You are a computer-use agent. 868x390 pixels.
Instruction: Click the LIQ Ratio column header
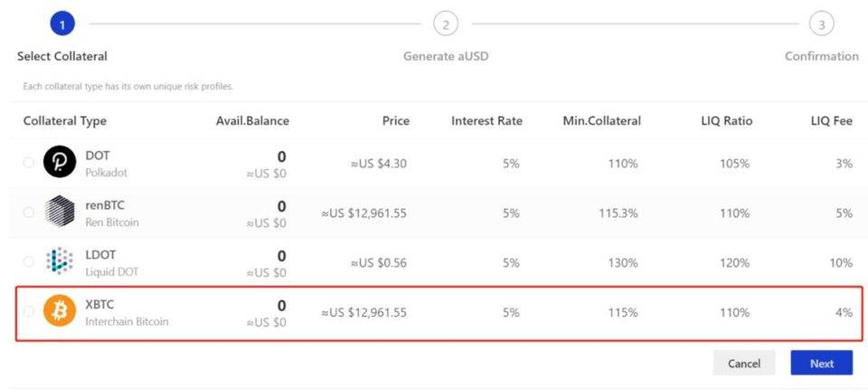pyautogui.click(x=726, y=121)
